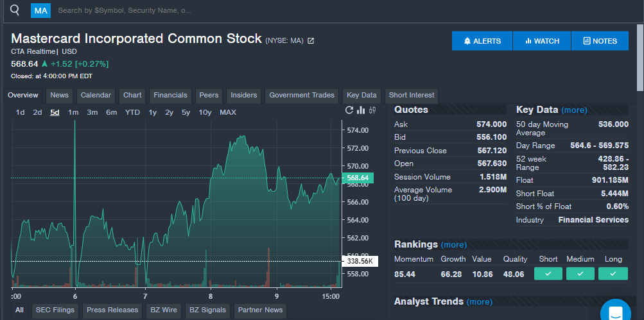Open the Insiders tab

point(243,95)
